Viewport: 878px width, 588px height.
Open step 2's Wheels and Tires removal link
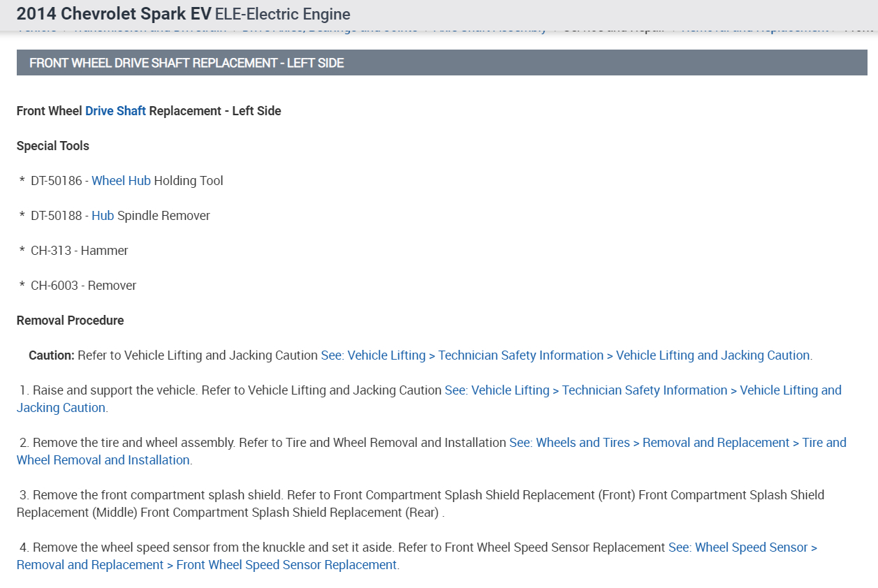[x=678, y=443]
